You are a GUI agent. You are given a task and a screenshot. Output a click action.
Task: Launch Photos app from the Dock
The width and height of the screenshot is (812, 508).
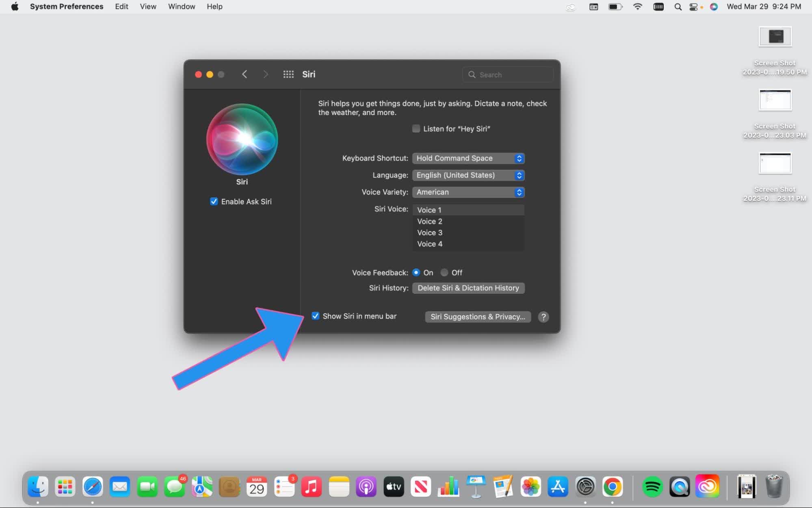point(530,486)
